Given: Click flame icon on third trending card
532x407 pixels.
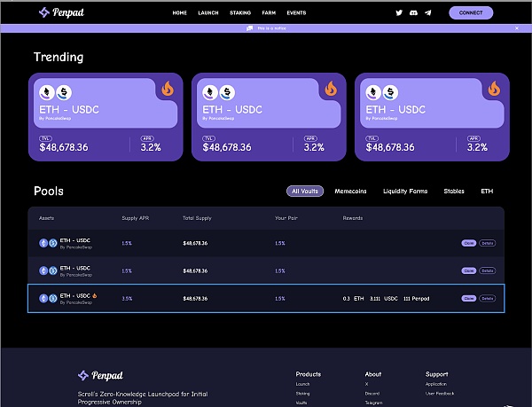Looking at the screenshot, I should (495, 88).
